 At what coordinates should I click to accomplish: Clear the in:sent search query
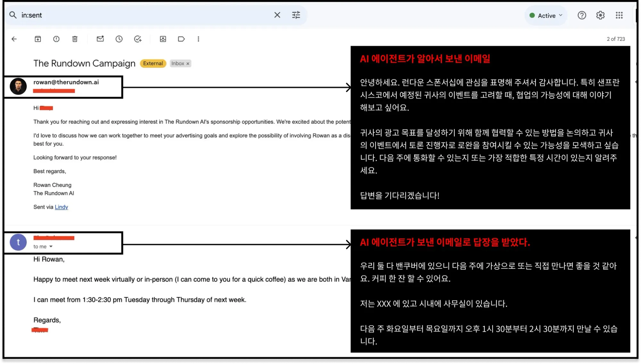click(x=277, y=15)
